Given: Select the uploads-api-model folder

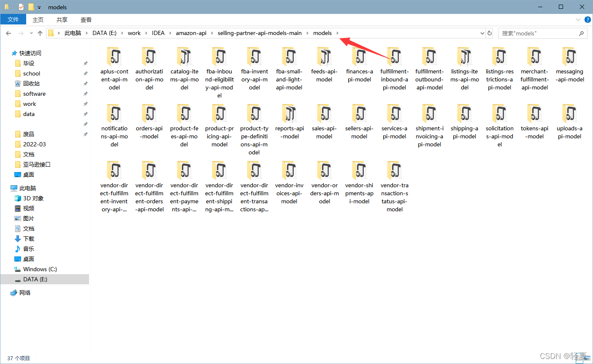Looking at the screenshot, I should tap(570, 121).
